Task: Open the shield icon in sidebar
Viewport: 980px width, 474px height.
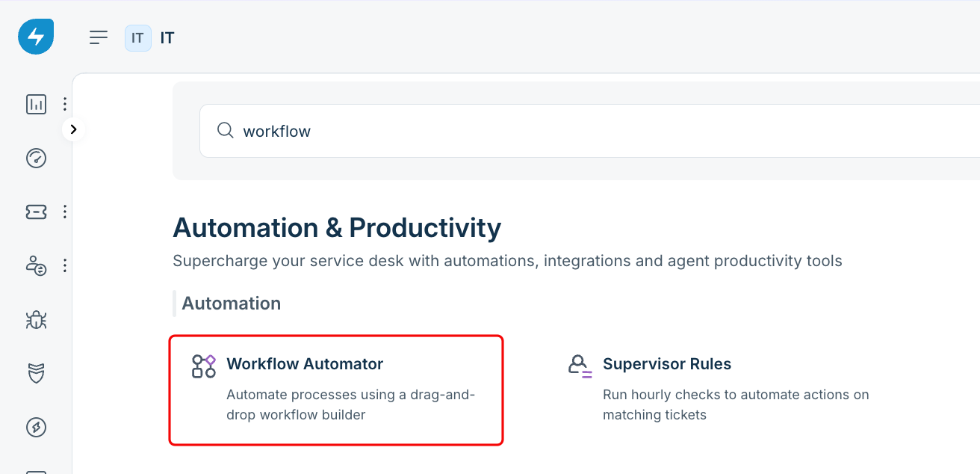Action: (36, 373)
